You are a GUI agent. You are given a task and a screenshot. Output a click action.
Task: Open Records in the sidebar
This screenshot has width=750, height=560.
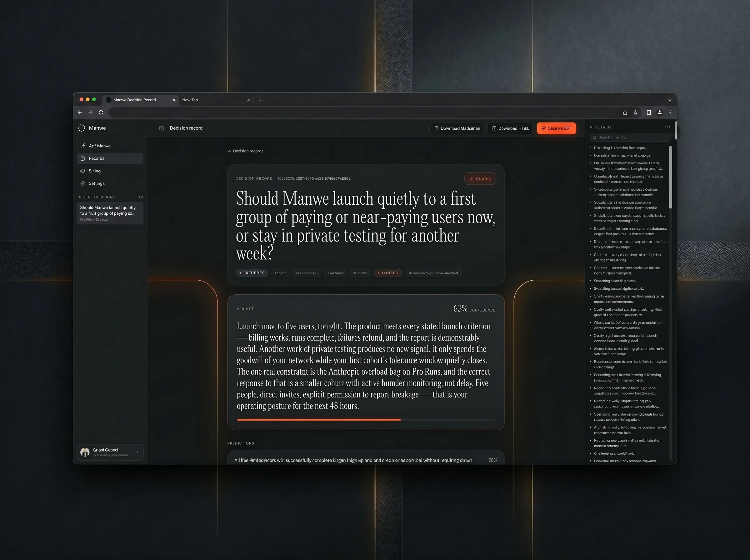(110, 158)
